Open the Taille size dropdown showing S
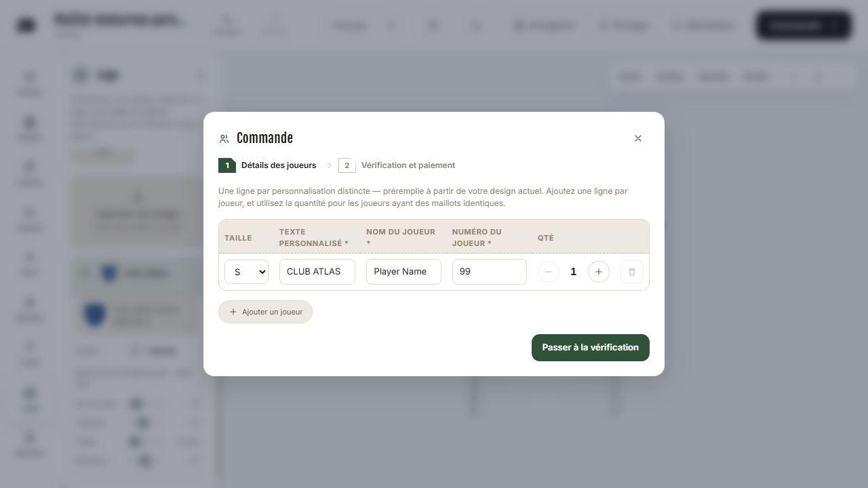This screenshot has width=868, height=488. [246, 272]
